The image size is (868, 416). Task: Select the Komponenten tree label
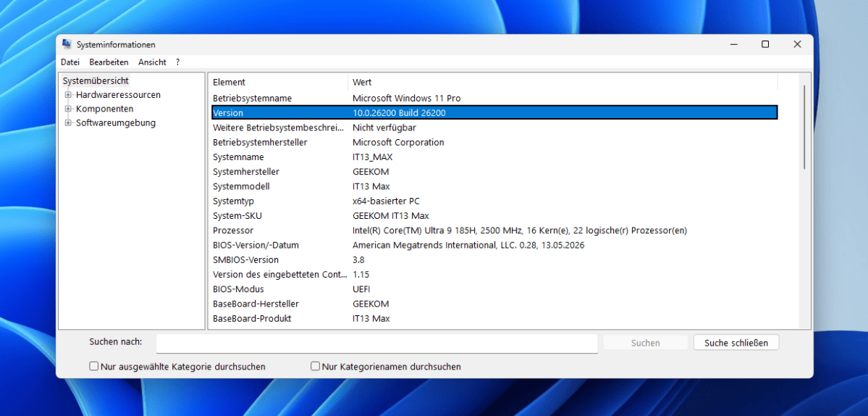pyautogui.click(x=105, y=109)
